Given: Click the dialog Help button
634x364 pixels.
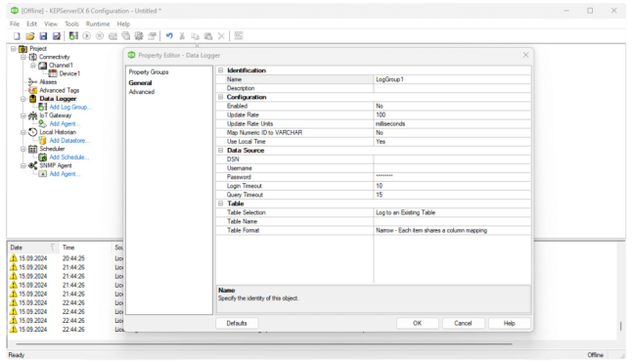Looking at the screenshot, I should tap(509, 323).
